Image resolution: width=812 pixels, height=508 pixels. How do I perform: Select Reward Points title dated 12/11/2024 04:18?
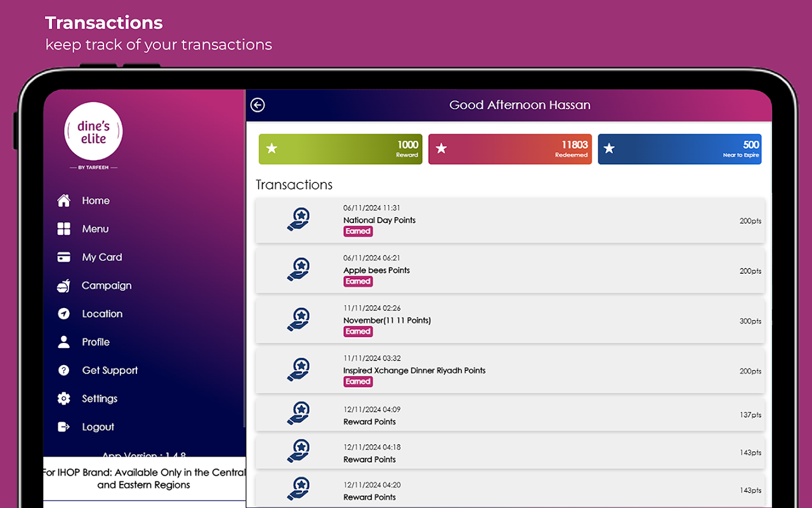[x=369, y=459]
